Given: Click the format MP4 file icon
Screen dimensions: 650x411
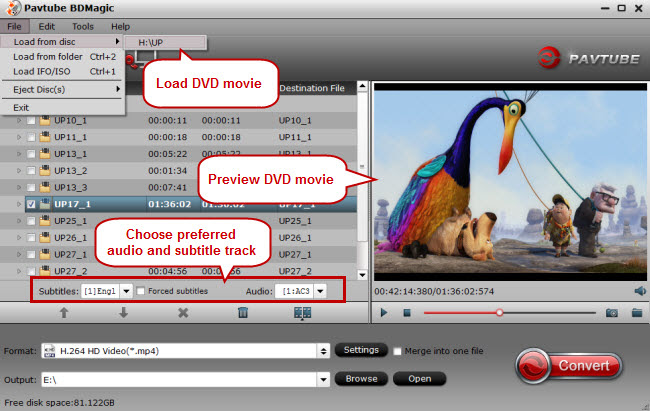Looking at the screenshot, I should 50,351.
